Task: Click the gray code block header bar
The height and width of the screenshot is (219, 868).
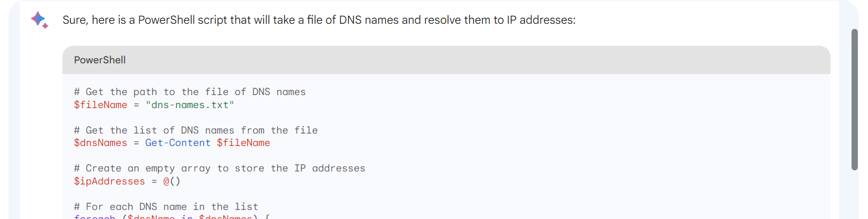Action: coord(446,60)
